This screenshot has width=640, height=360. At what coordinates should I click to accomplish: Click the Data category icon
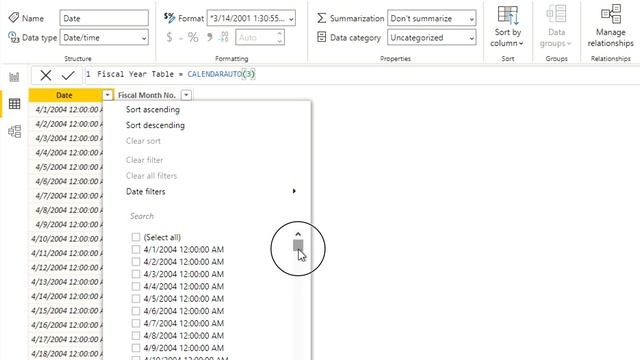[x=322, y=37]
